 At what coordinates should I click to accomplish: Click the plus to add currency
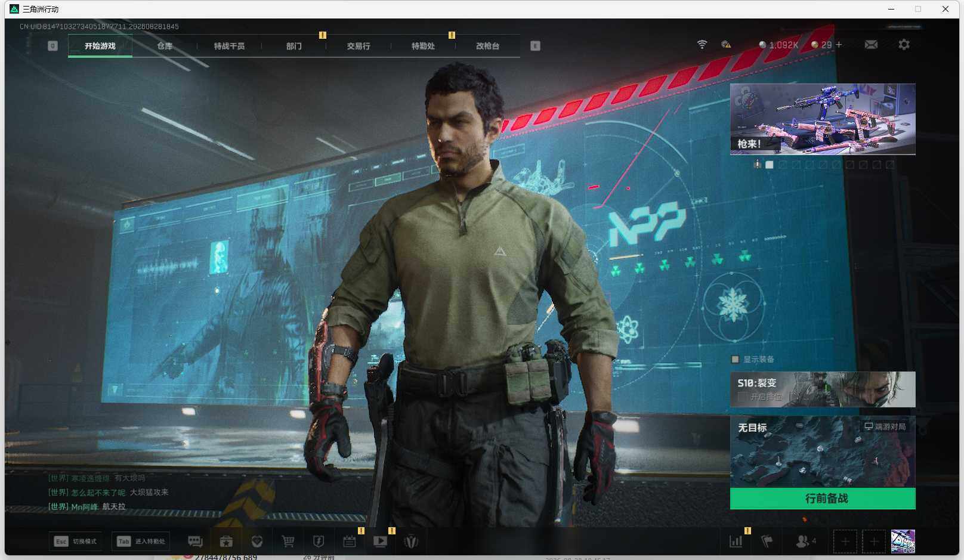[x=839, y=45]
